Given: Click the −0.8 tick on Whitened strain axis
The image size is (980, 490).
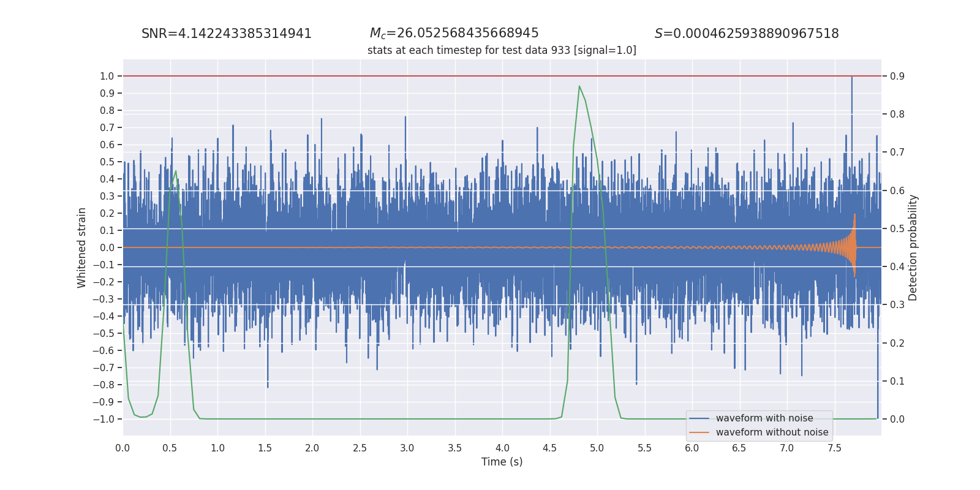Looking at the screenshot, I should point(104,385).
